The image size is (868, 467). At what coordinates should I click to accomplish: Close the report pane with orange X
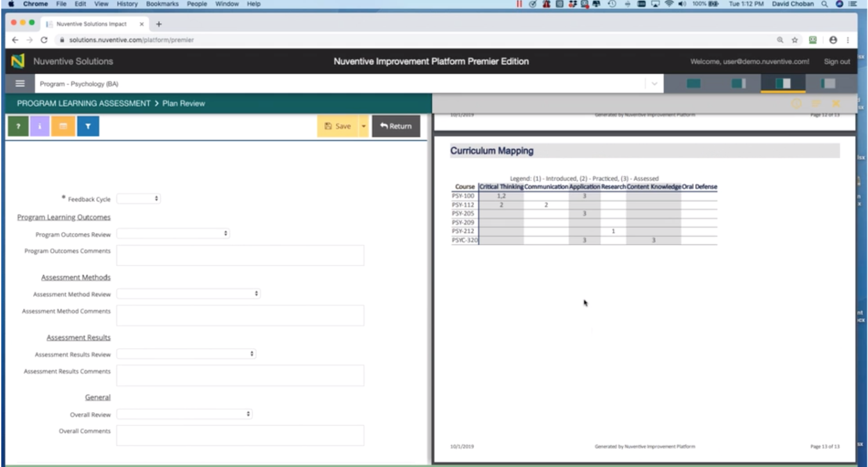coord(836,103)
